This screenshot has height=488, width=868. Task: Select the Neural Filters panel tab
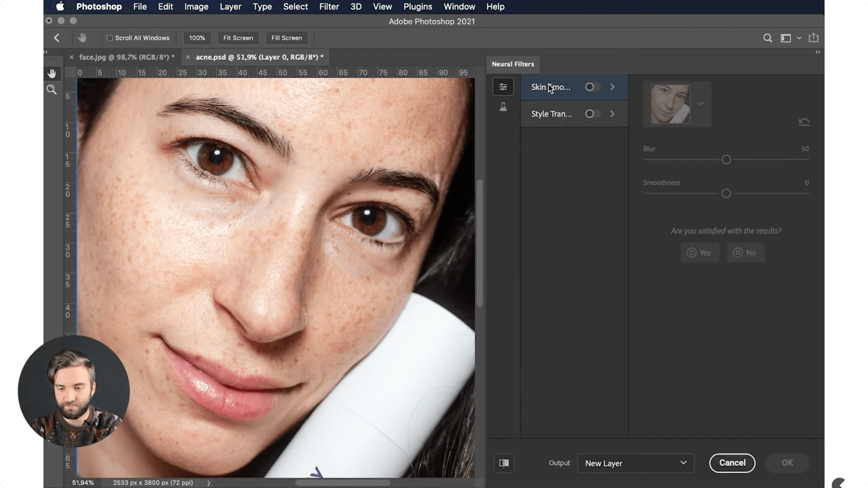(513, 64)
